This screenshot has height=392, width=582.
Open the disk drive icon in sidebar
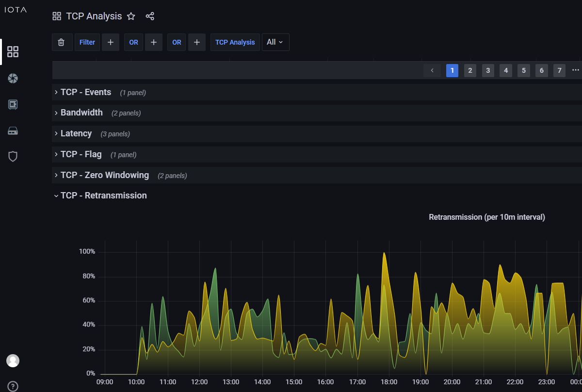(x=13, y=131)
